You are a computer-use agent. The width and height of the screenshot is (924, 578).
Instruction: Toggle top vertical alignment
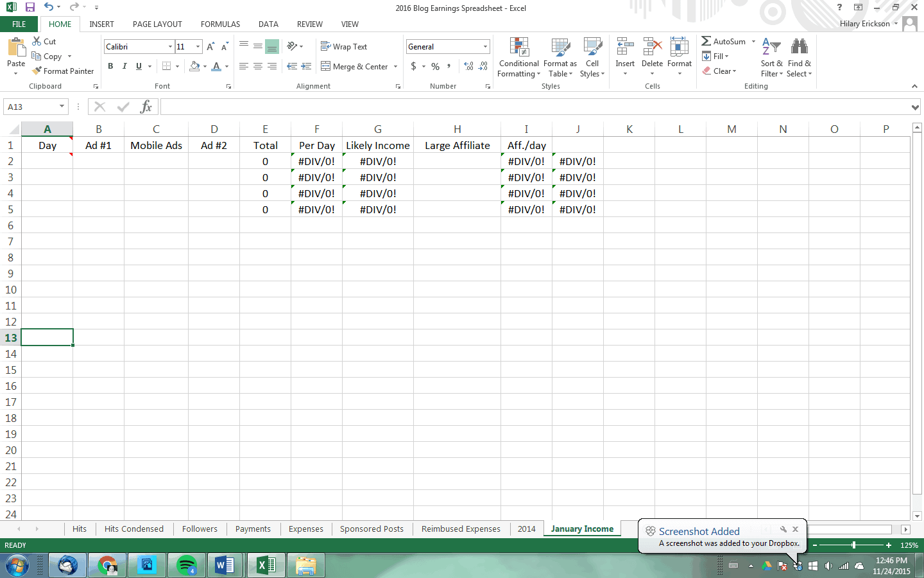click(x=244, y=46)
